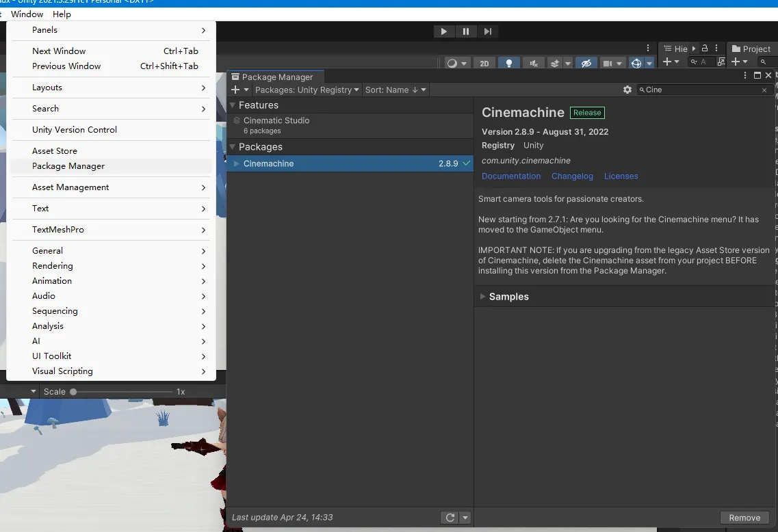The image size is (778, 532).
Task: Open the dropdown next to refresh button
Action: [x=465, y=518]
